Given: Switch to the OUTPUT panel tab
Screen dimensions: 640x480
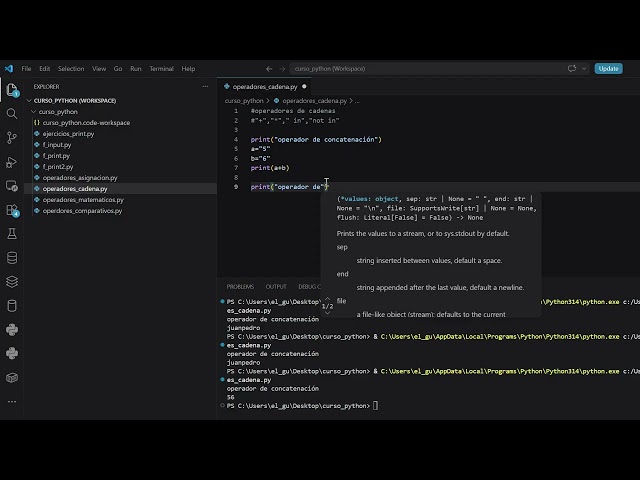Looking at the screenshot, I should 276,287.
